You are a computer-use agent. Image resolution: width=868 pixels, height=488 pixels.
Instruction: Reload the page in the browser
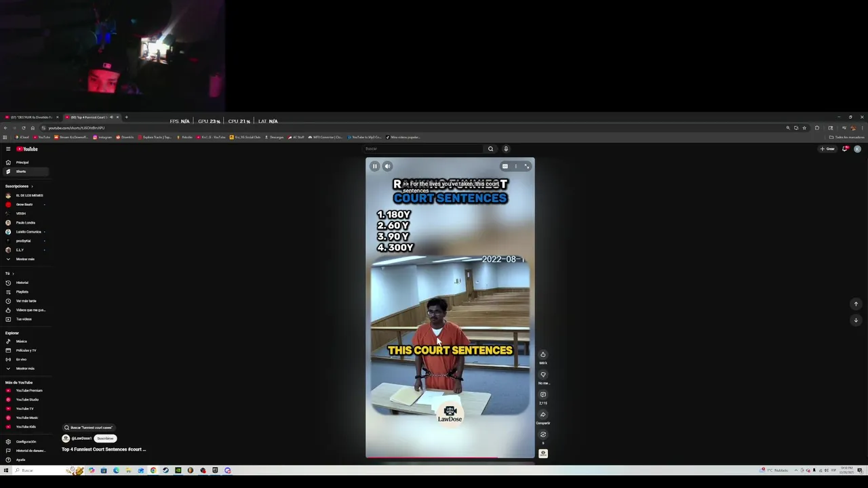pos(24,128)
